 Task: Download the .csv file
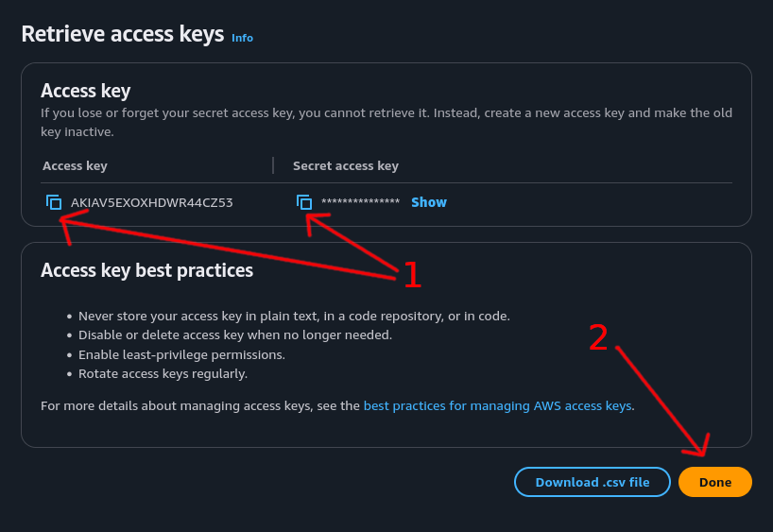coord(592,482)
